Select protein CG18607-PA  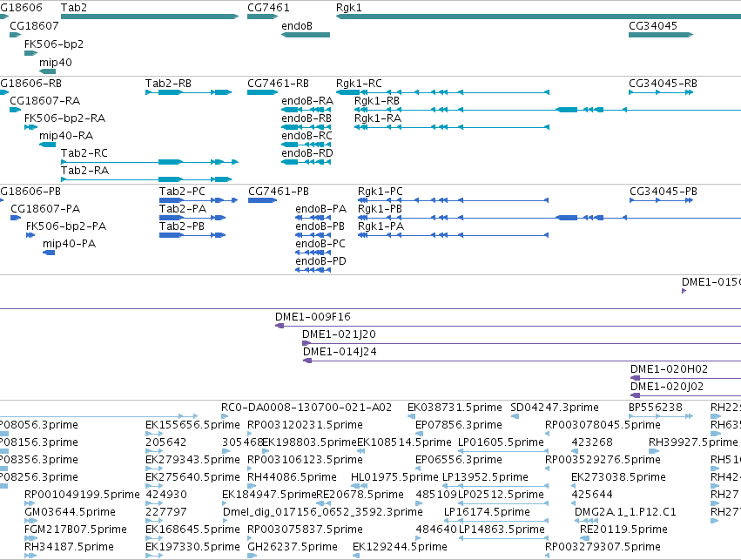tap(45, 209)
